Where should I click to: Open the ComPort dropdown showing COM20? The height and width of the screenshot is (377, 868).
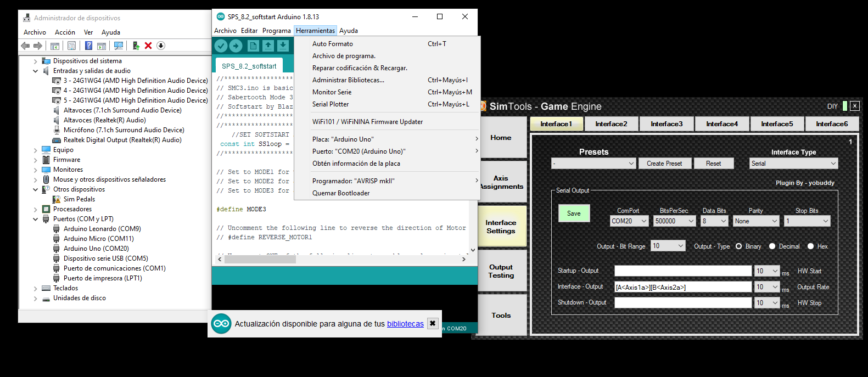click(629, 221)
